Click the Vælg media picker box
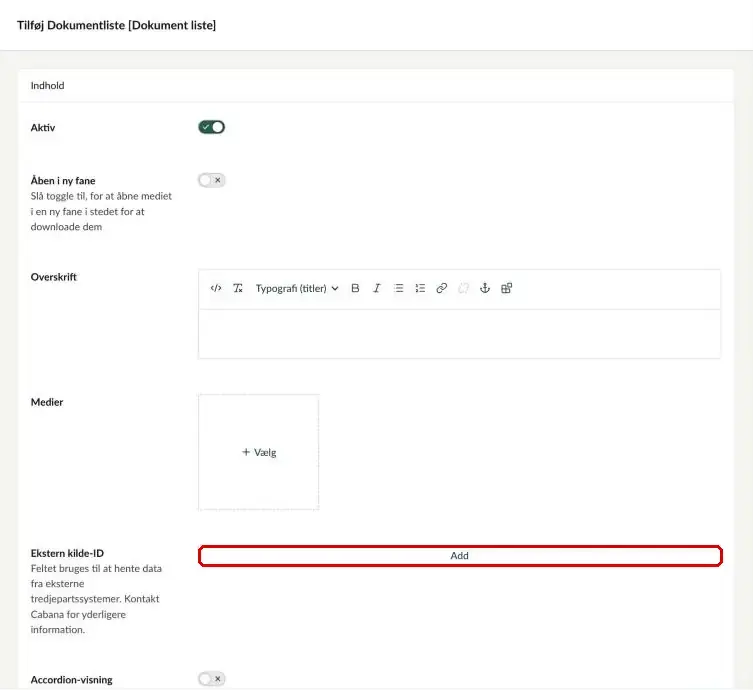The image size is (753, 690). click(259, 452)
